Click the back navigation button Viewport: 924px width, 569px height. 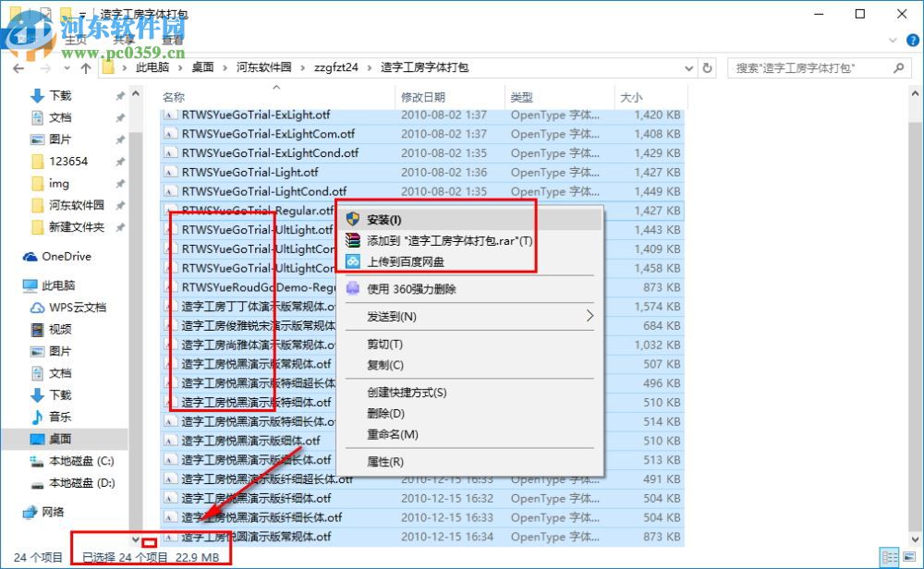click(17, 68)
